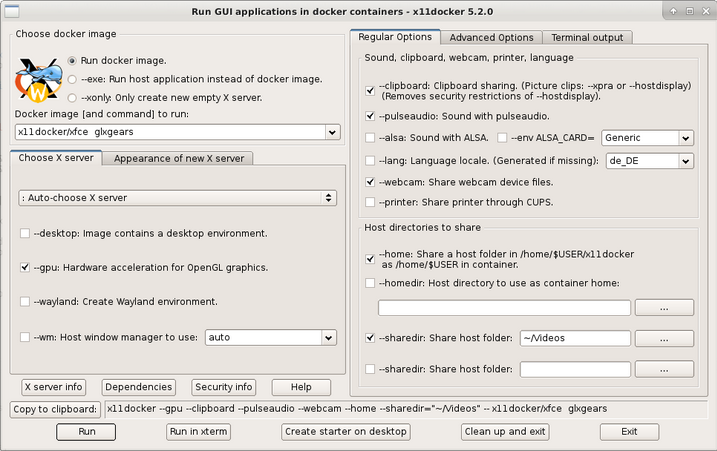Select --xonly empty X server option
Viewport: 717px width, 451px height.
(x=73, y=97)
